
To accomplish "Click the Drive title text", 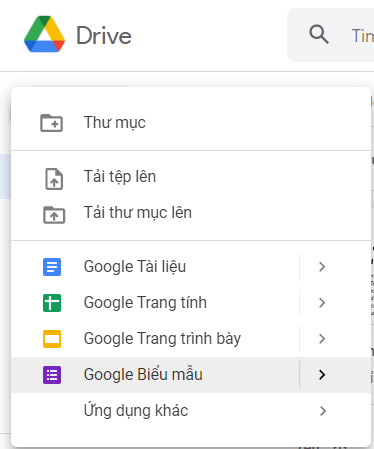I will [x=104, y=35].
